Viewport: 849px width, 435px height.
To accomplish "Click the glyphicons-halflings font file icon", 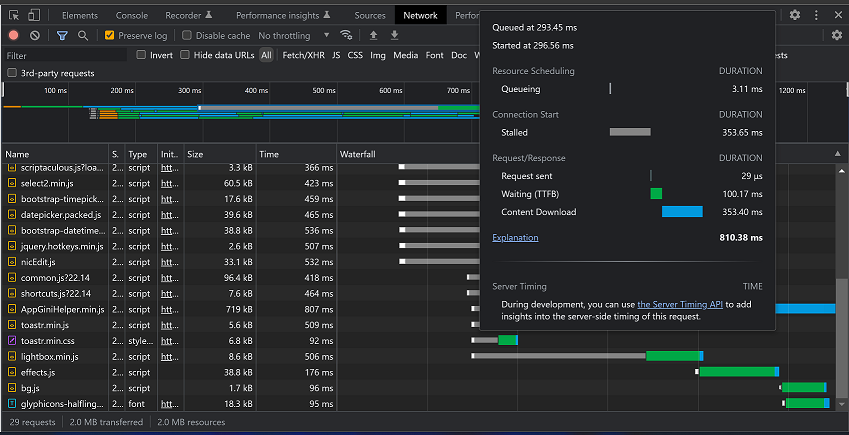I will [x=12, y=404].
